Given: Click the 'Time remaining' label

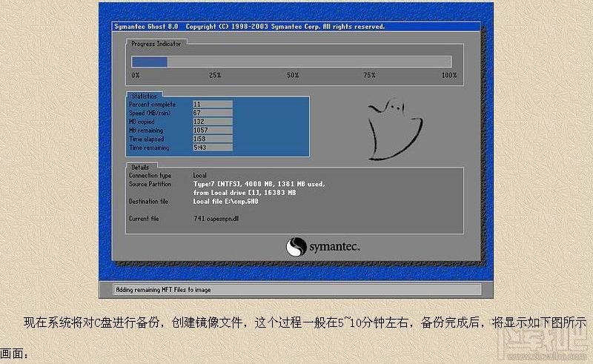Looking at the screenshot, I should click(149, 148).
